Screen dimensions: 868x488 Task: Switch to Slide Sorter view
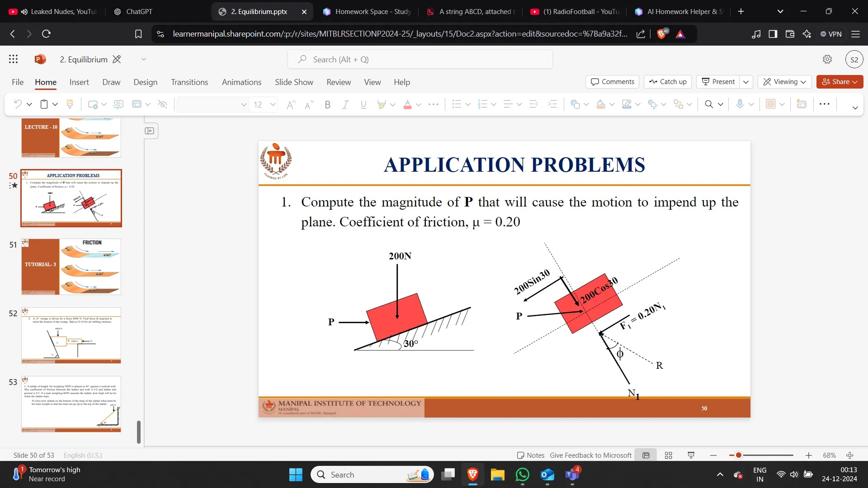(669, 455)
